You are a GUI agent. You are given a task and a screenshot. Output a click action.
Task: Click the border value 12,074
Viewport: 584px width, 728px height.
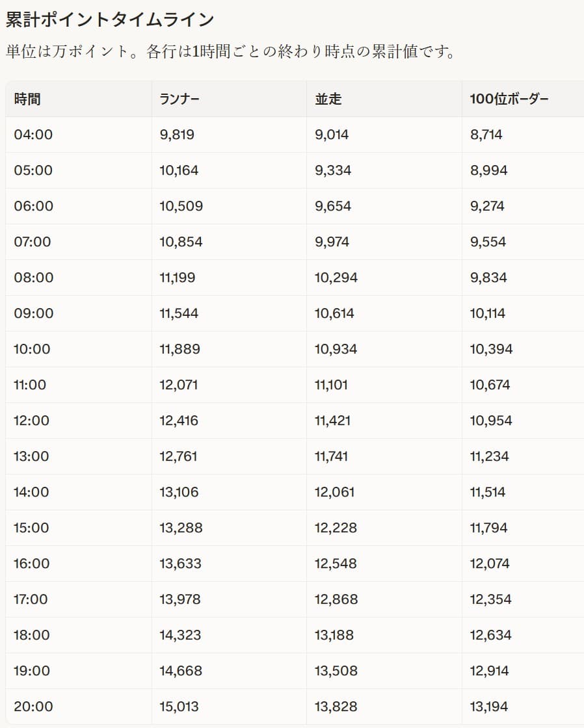[490, 564]
